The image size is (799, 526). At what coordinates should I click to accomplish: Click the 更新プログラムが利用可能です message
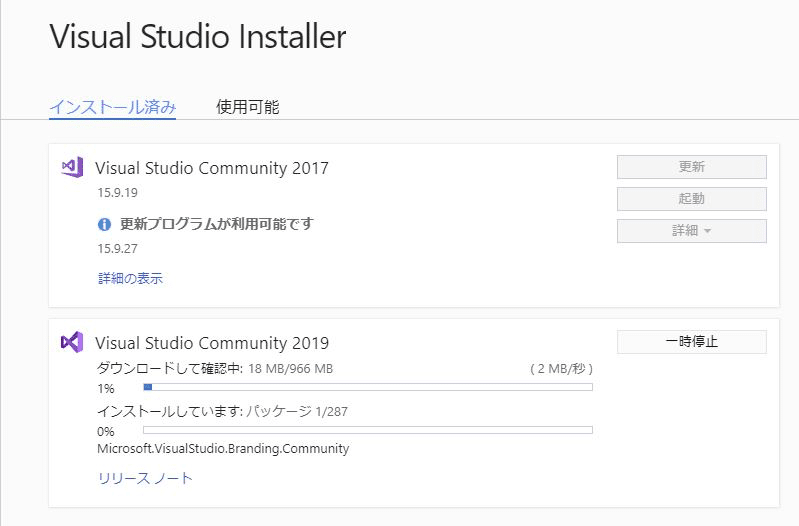click(x=217, y=224)
